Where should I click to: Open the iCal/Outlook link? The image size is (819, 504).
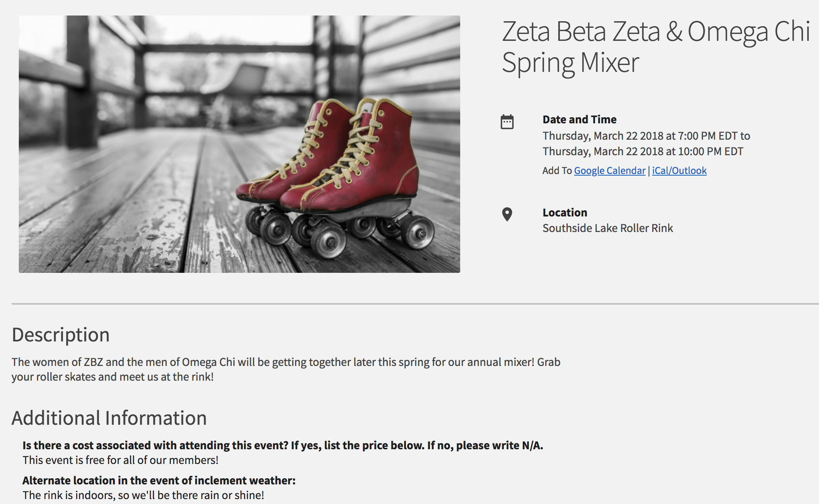coord(679,171)
